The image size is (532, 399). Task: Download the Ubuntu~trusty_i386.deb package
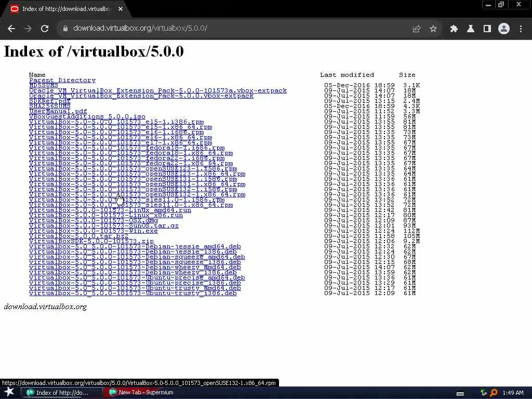[x=133, y=293]
